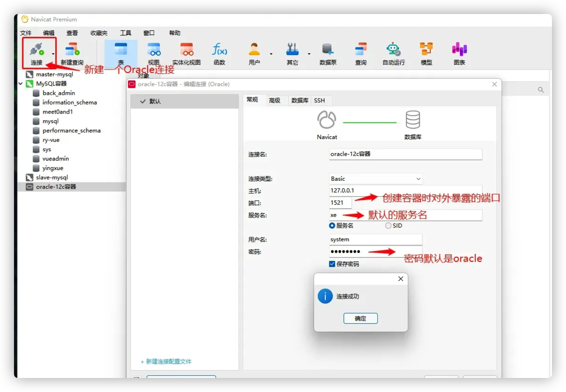Open the 工具 menu
566x392 pixels.
coord(126,33)
